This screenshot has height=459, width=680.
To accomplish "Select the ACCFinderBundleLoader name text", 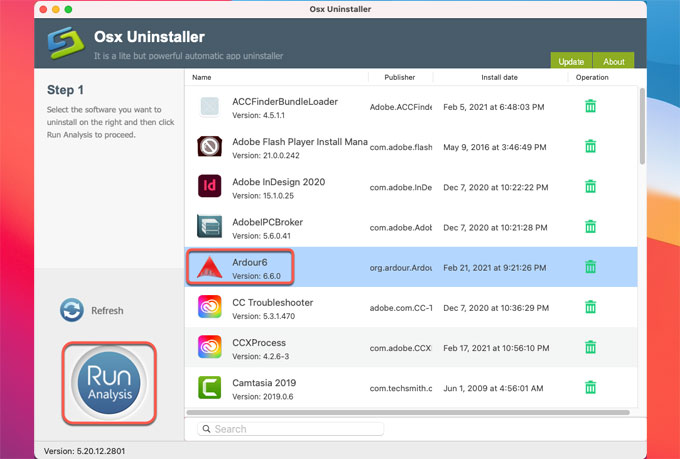I will (x=284, y=102).
